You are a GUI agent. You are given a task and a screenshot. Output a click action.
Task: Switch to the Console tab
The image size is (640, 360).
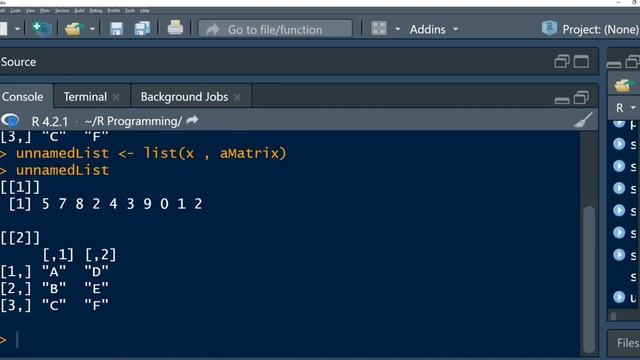[x=22, y=97]
